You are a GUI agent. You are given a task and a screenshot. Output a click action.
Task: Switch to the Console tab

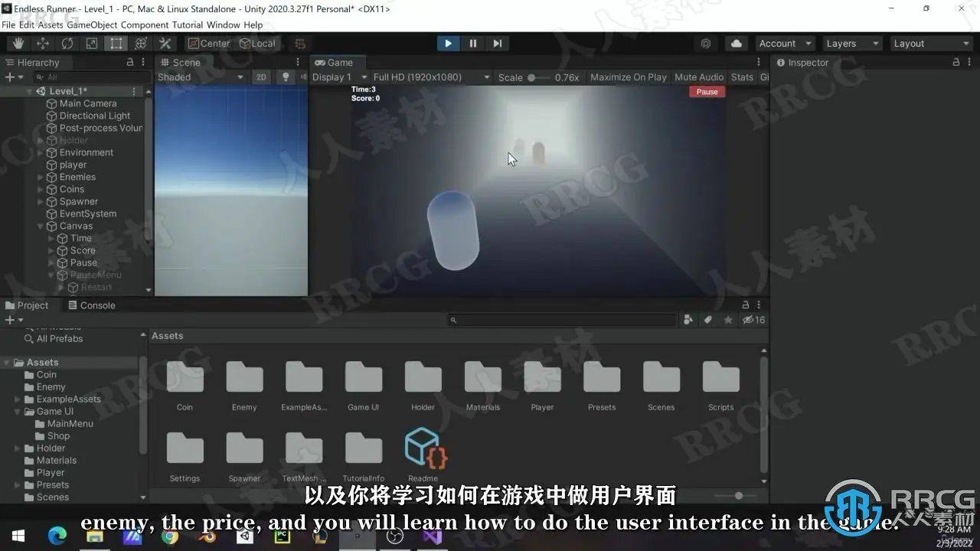(90, 305)
